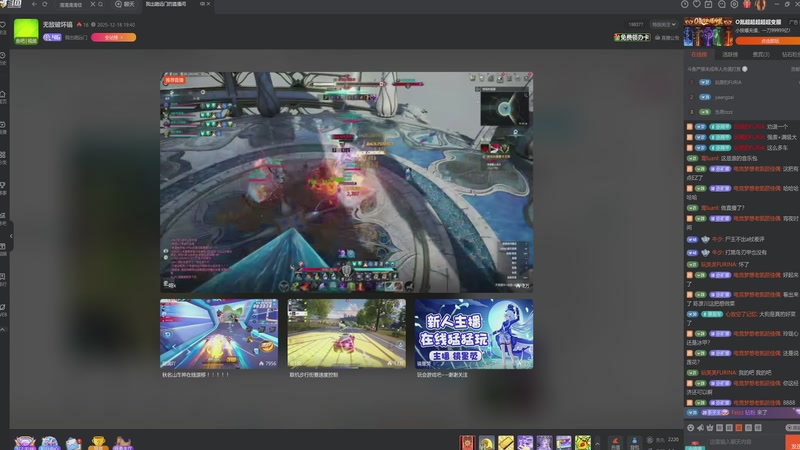Expand the 特别关注 follow dropdown
800x450 pixels.
tap(664, 24)
